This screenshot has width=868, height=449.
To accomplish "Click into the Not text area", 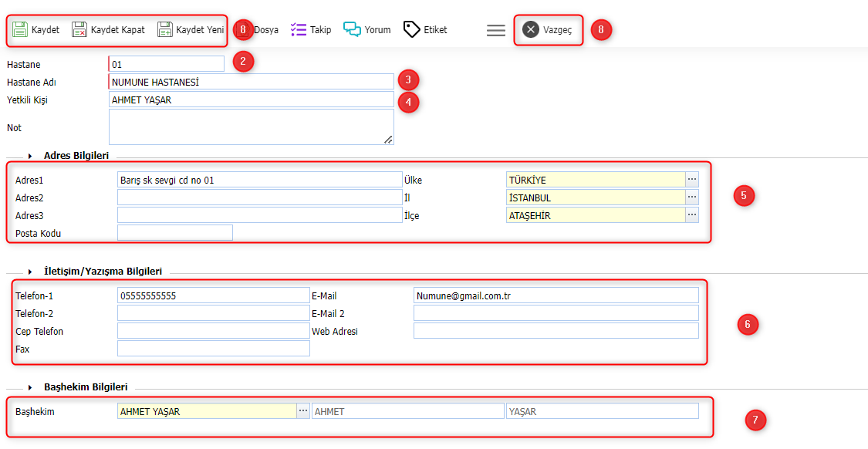I will (251, 127).
